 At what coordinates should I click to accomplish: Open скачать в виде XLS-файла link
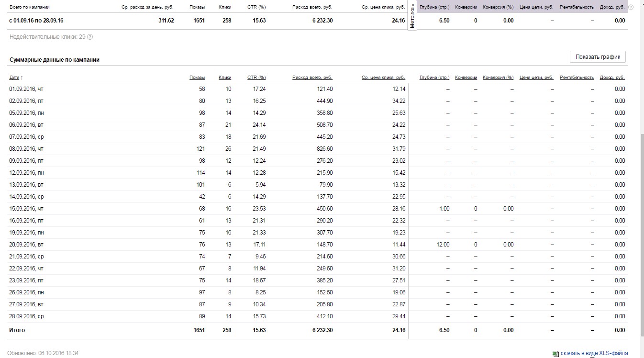tap(594, 354)
